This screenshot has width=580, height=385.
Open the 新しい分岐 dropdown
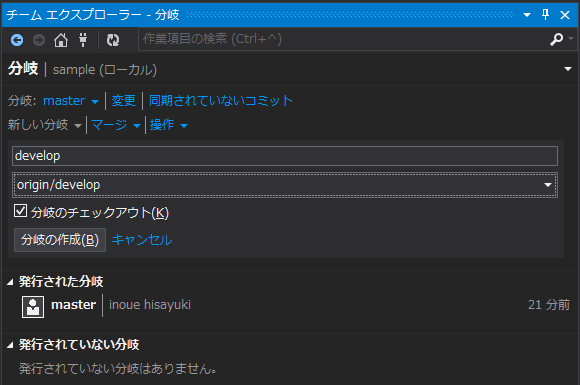45,125
